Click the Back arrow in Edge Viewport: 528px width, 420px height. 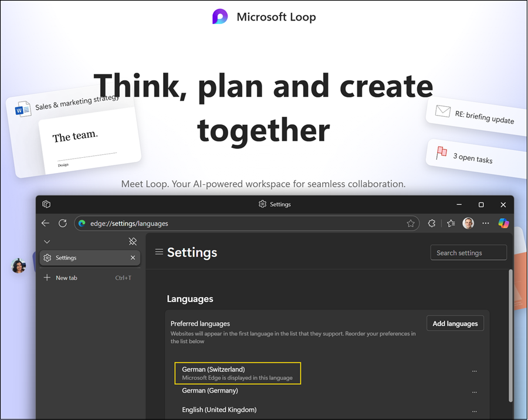click(x=46, y=223)
